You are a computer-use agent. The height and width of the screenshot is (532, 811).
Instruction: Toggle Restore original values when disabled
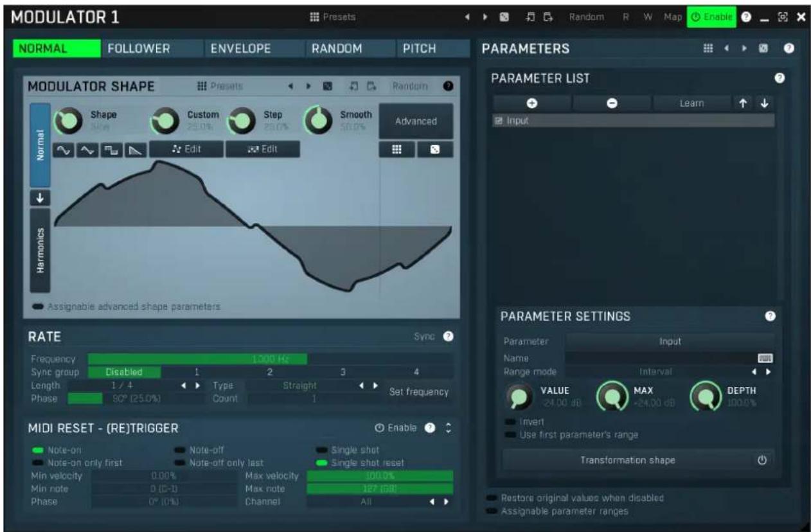point(575,498)
